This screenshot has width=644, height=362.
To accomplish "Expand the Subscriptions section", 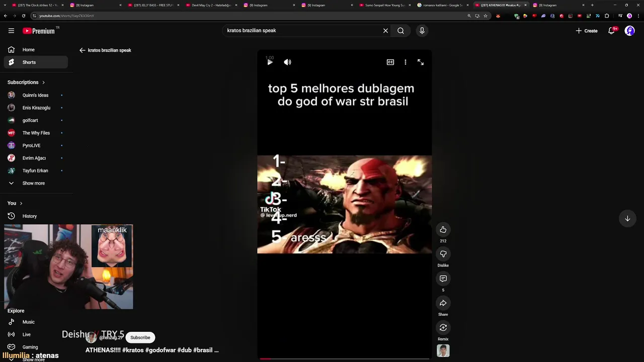I will click(26, 82).
